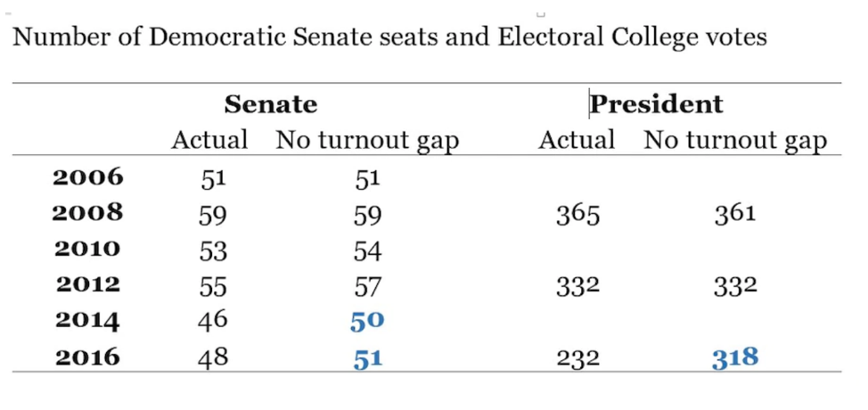Select the No turnout gap subheader under Senate
868x410 pixels.
point(367,140)
